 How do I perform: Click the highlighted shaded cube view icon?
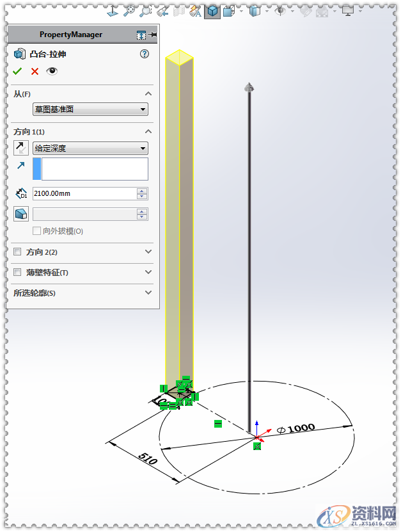click(212, 12)
